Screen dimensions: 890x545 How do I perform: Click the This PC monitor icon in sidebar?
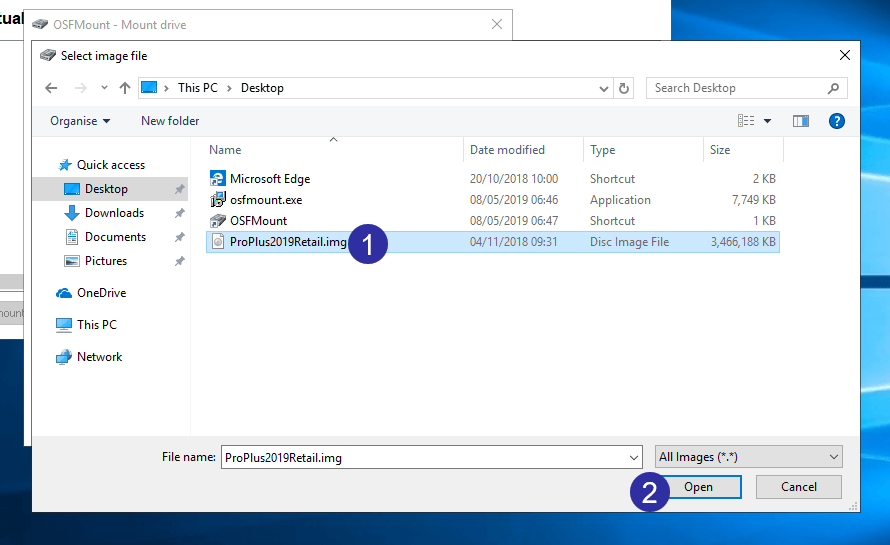point(64,325)
